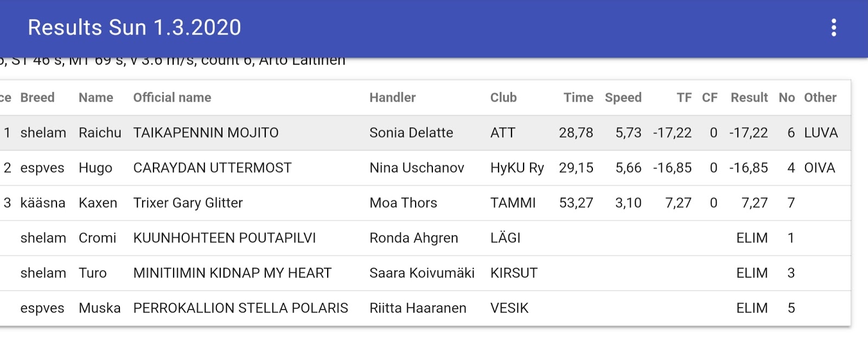Click the OIVA label for Hugo
This screenshot has height=352, width=868.
[x=820, y=168]
